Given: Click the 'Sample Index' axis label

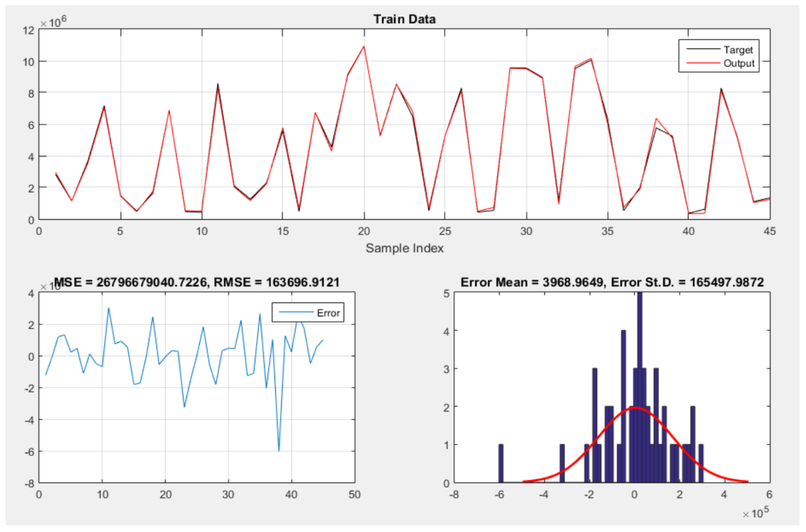Looking at the screenshot, I should tap(404, 248).
